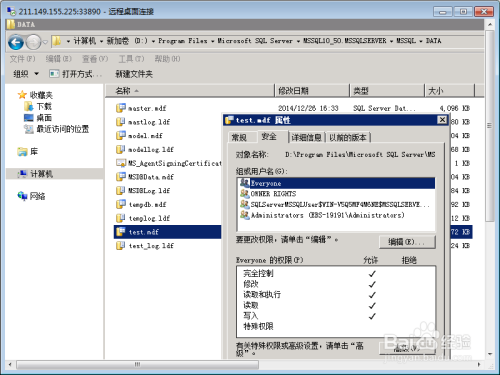The height and width of the screenshot is (375, 500).
Task: Click the scroll-up arrow at top right
Action: click(x=490, y=25)
